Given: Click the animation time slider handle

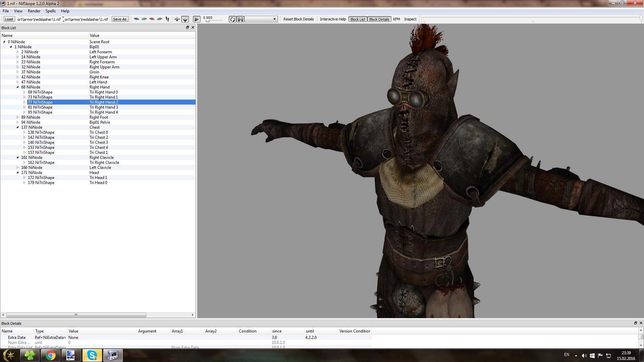Looking at the screenshot, I should pyautogui.click(x=208, y=21).
